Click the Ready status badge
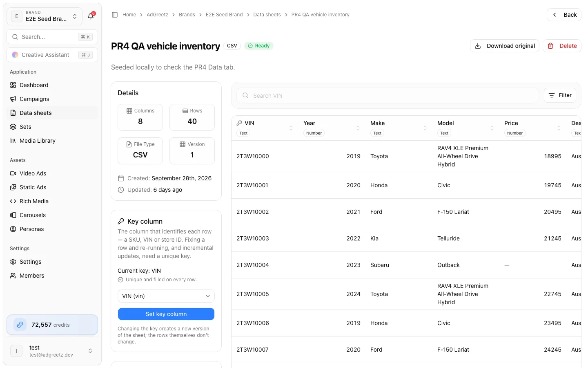 [259, 46]
